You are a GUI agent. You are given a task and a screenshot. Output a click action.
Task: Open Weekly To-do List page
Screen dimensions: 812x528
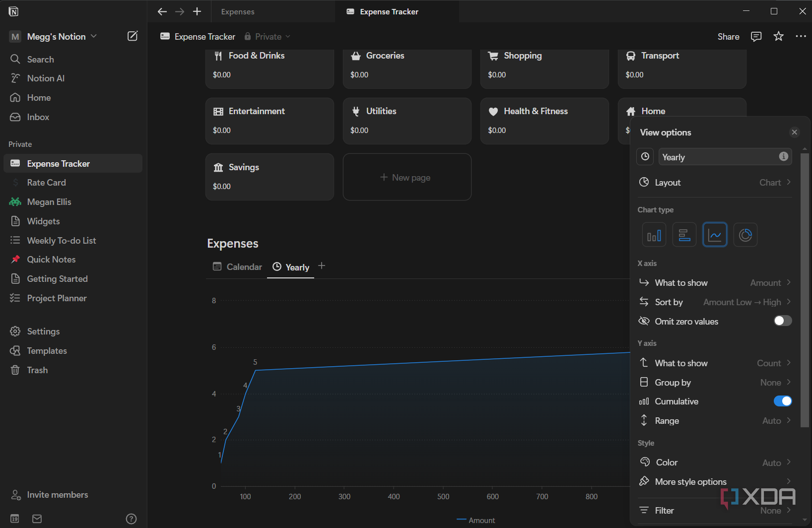click(73, 241)
